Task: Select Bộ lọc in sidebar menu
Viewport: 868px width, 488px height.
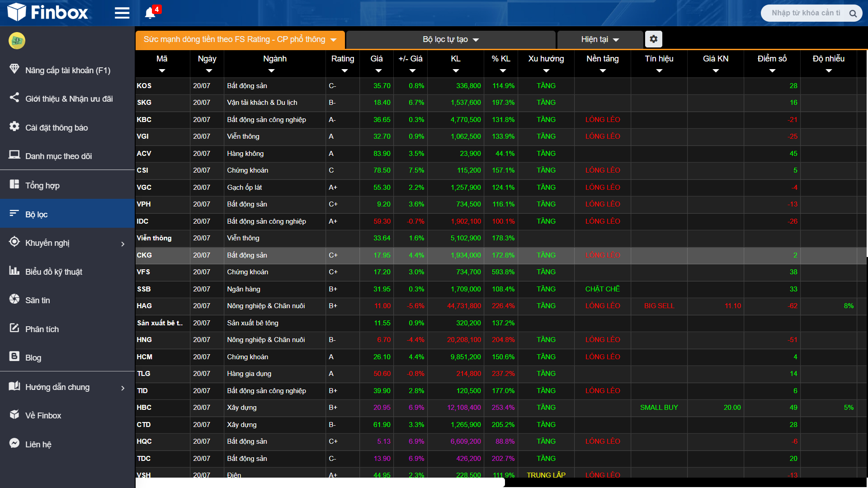Action: (36, 214)
